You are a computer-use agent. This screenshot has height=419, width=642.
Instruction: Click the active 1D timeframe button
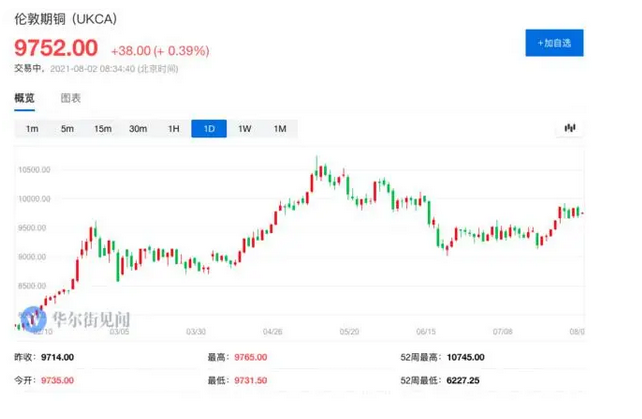pos(209,128)
